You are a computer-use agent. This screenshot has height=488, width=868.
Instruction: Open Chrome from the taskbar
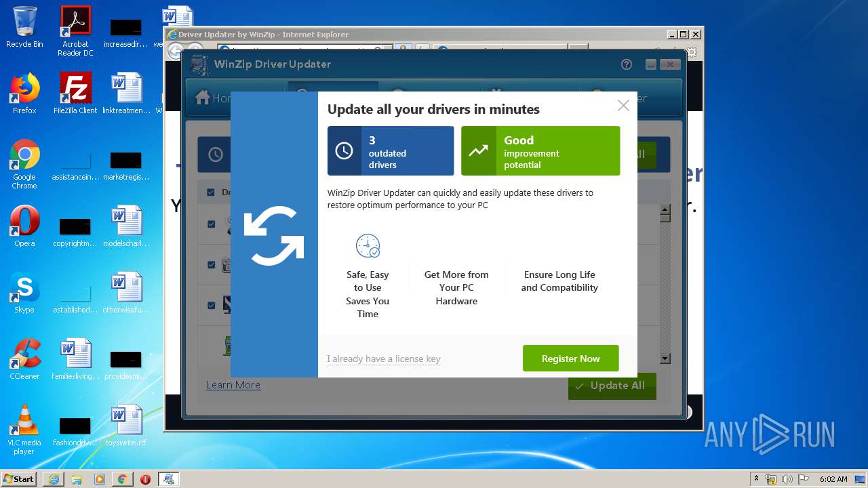point(122,479)
